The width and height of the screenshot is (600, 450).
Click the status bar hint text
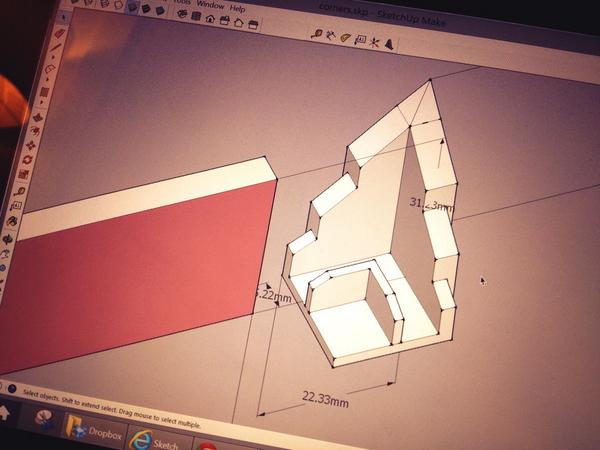pos(112,409)
